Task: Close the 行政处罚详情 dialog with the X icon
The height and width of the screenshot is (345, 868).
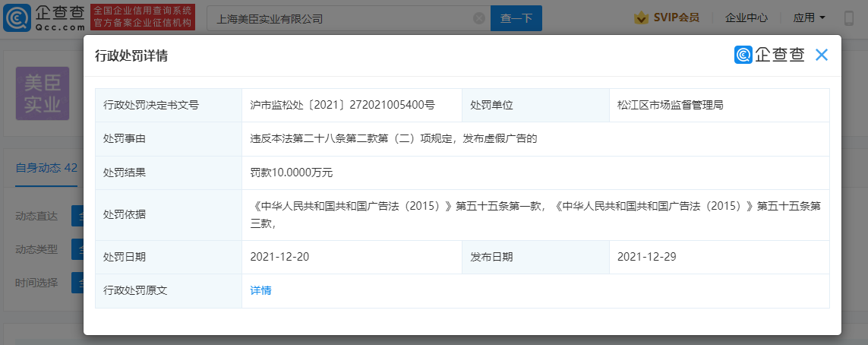Action: tap(822, 55)
